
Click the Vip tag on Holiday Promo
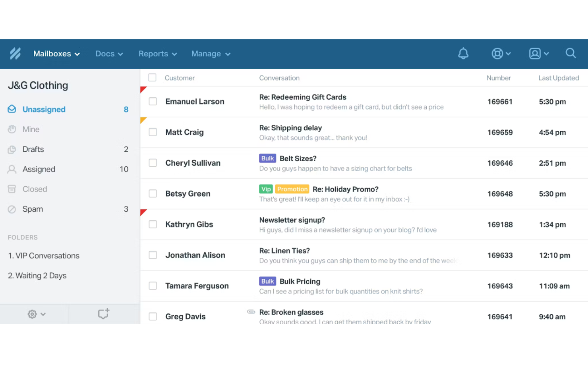(266, 189)
